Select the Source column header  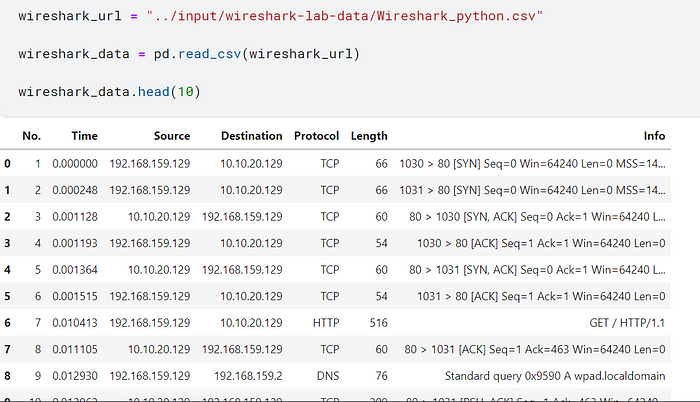[172, 136]
